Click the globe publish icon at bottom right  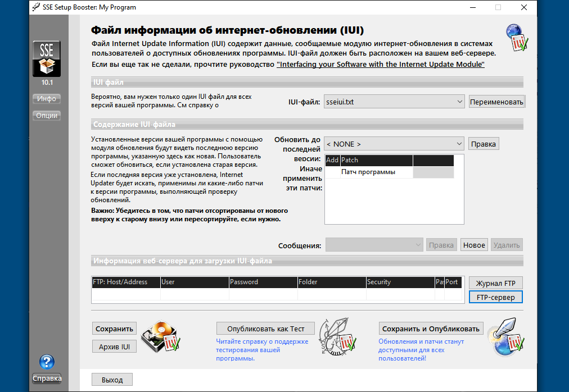505,337
